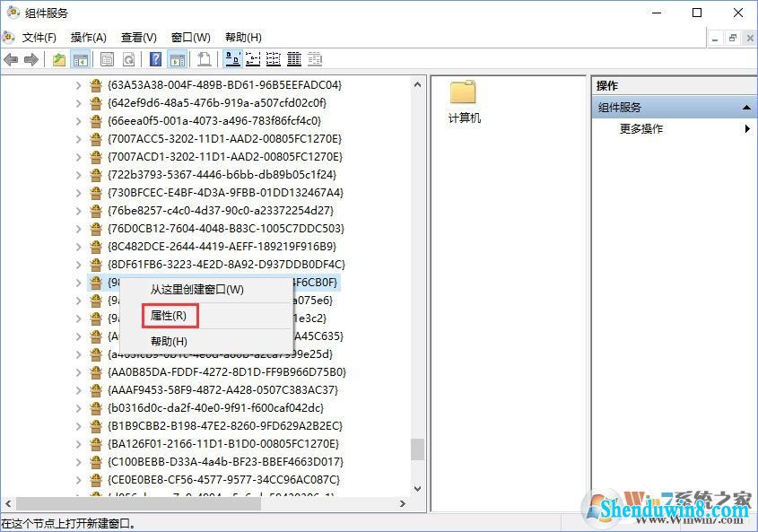Minimize the inner console child window
Screen dimensions: 758x532
pyautogui.click(x=715, y=39)
